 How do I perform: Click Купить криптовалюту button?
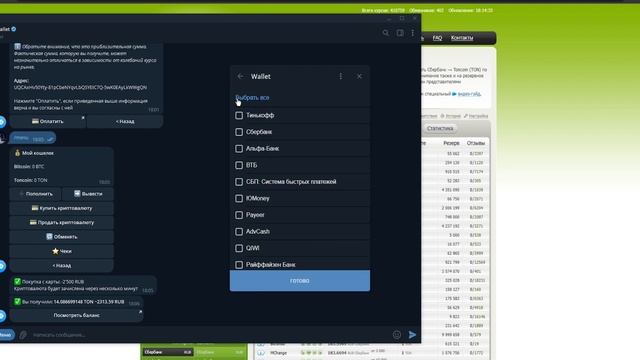[x=62, y=208]
